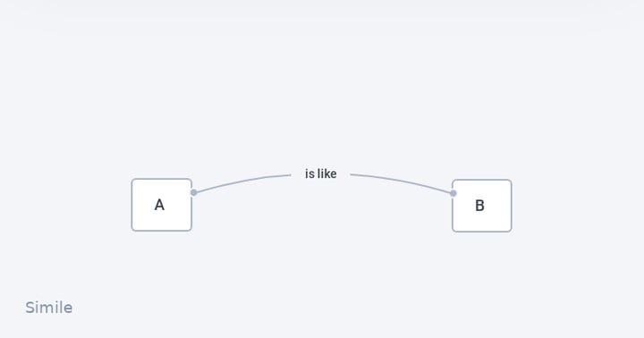Image resolution: width=644 pixels, height=338 pixels.
Task: Click the 'is like' edge label
Action: 321,173
